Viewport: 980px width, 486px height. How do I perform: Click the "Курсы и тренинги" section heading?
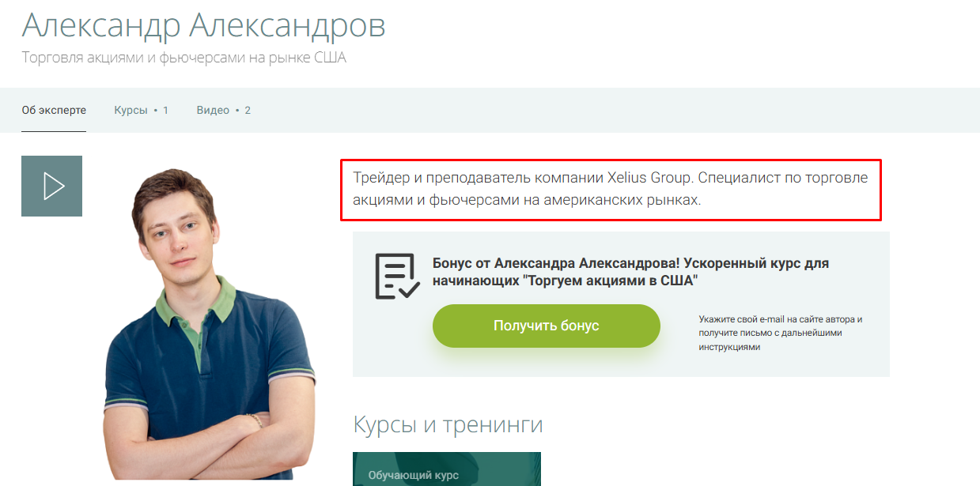pyautogui.click(x=448, y=424)
